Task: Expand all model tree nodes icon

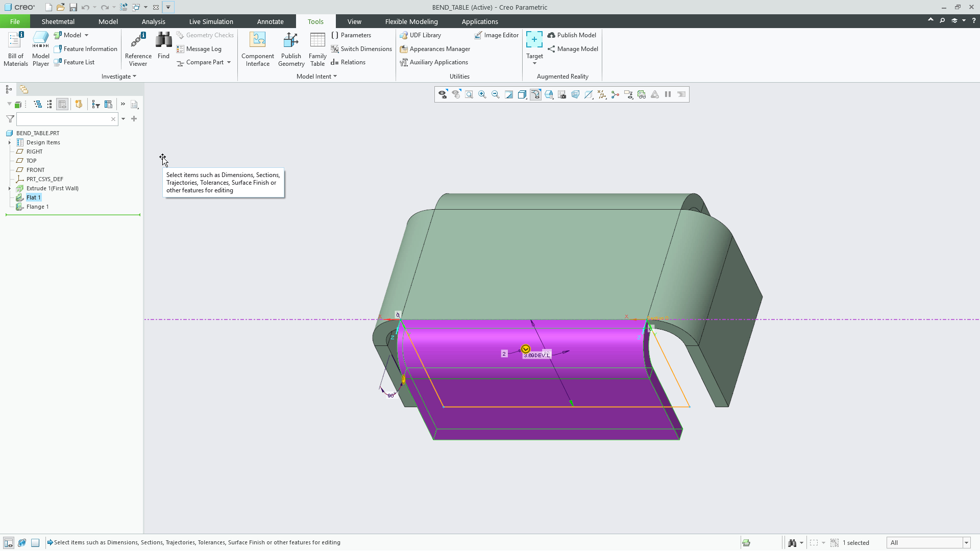Action: (38, 104)
